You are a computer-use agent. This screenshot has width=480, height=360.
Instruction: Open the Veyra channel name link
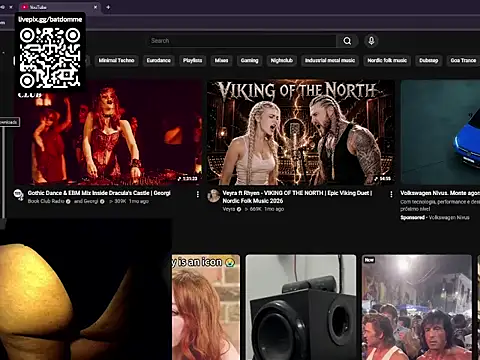tap(229, 209)
